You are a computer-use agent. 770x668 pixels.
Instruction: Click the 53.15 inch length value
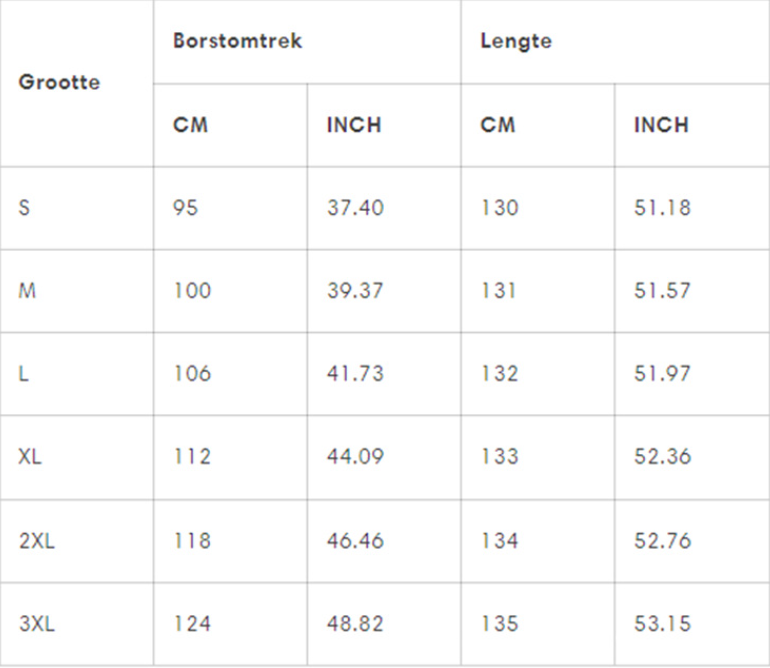click(662, 624)
